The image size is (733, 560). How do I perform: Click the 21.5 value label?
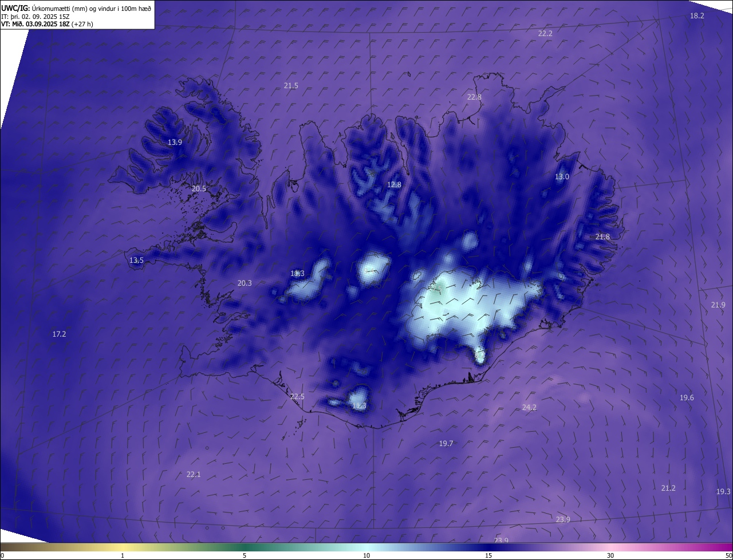[291, 86]
